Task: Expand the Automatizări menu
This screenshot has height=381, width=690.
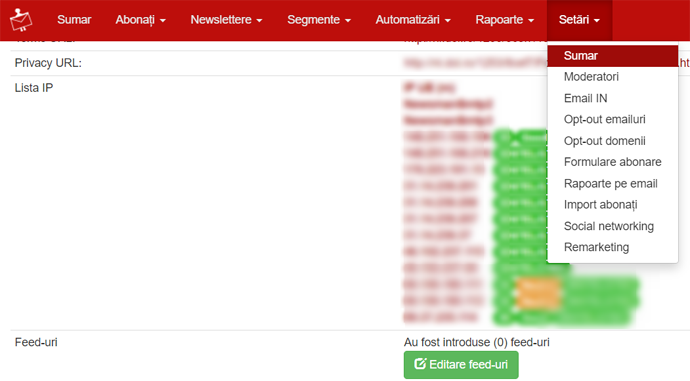Action: (x=413, y=20)
